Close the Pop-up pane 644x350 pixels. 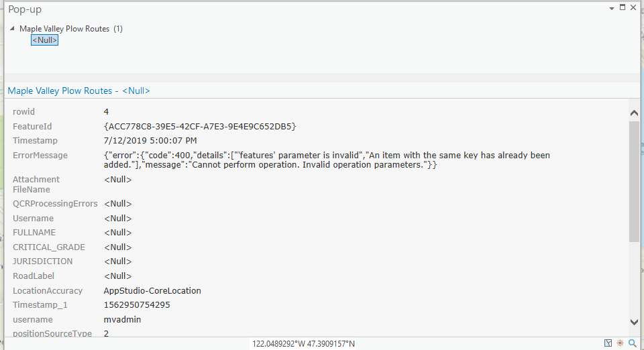point(633,7)
